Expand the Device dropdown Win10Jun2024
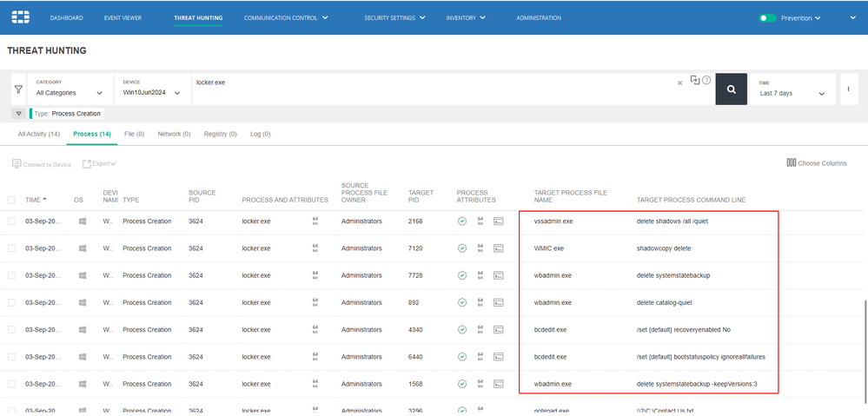 [151, 93]
